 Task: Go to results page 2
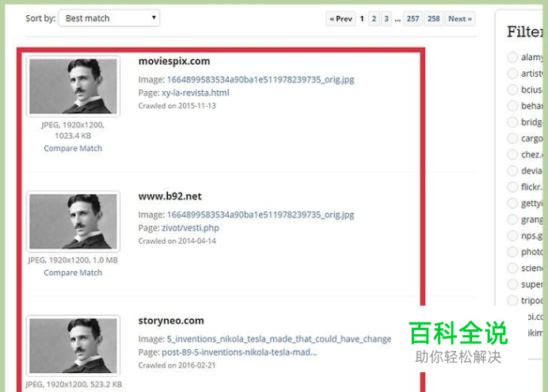coord(374,19)
